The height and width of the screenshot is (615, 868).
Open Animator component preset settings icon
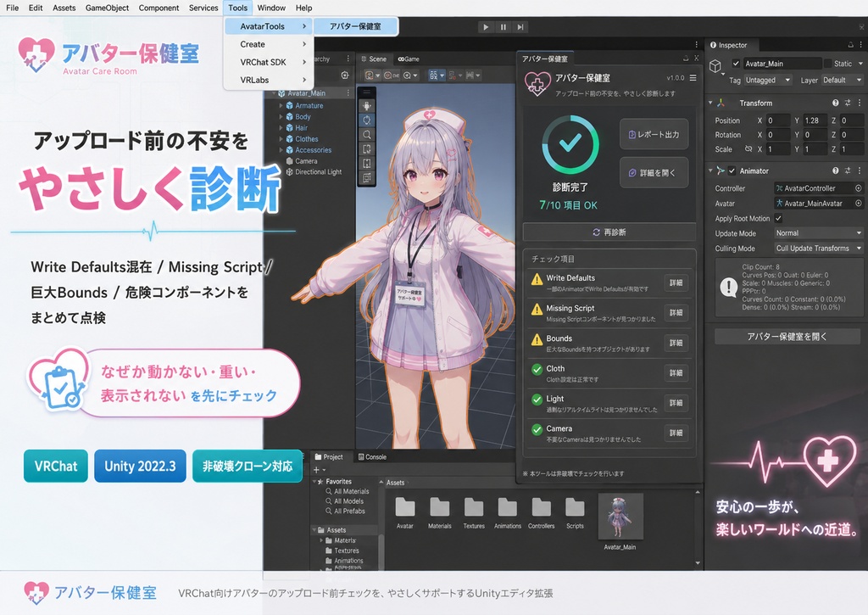pos(848,171)
